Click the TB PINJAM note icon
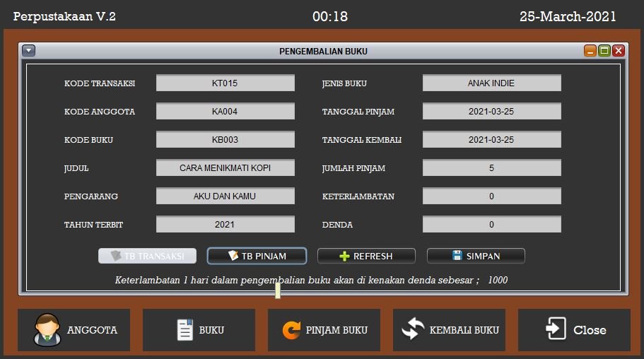 (x=233, y=256)
